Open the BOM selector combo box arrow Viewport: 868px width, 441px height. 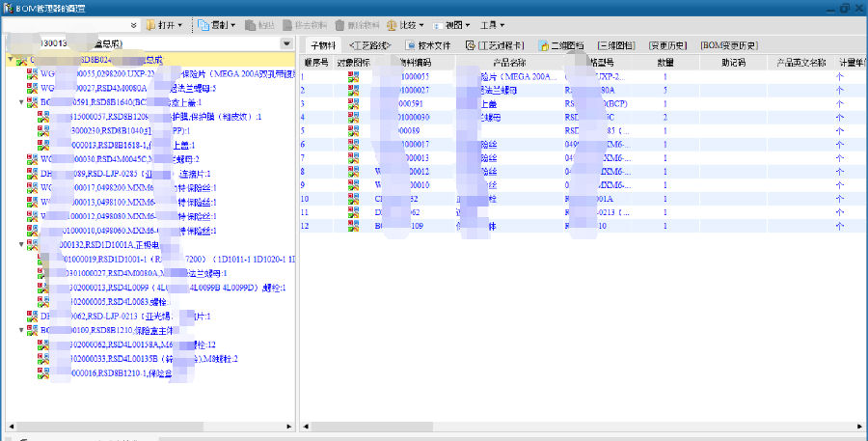pyautogui.click(x=286, y=44)
